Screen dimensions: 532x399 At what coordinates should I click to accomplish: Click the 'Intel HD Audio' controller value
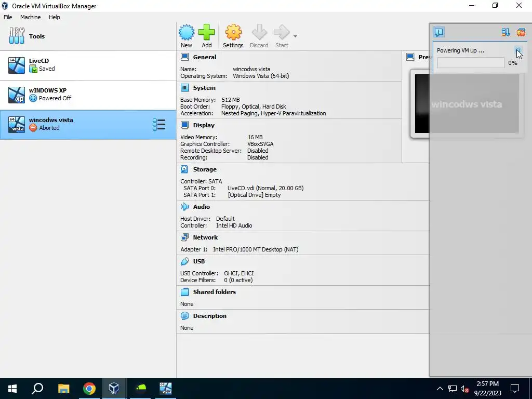pyautogui.click(x=234, y=225)
